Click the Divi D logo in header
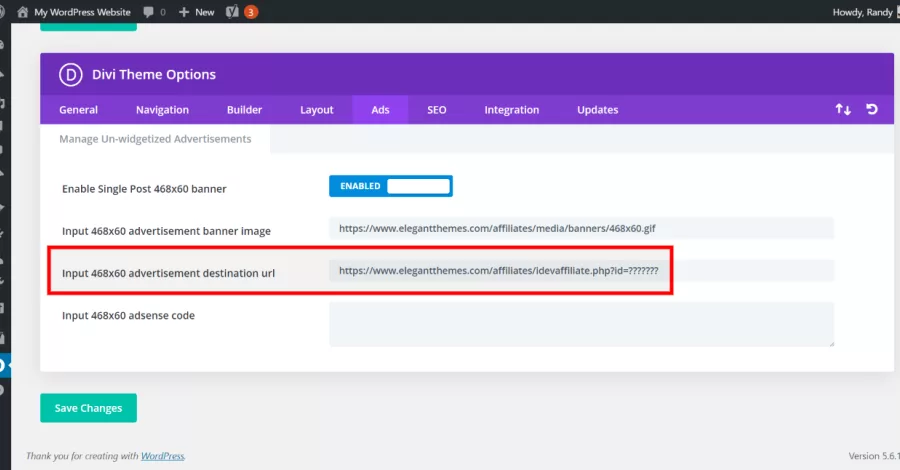 click(71, 75)
